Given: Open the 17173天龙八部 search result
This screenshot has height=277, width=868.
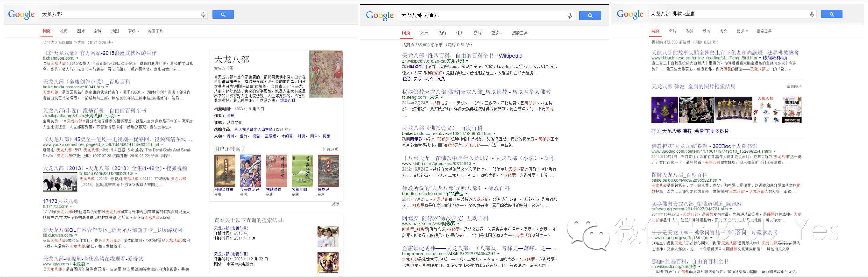Looking at the screenshot, I should (60, 201).
